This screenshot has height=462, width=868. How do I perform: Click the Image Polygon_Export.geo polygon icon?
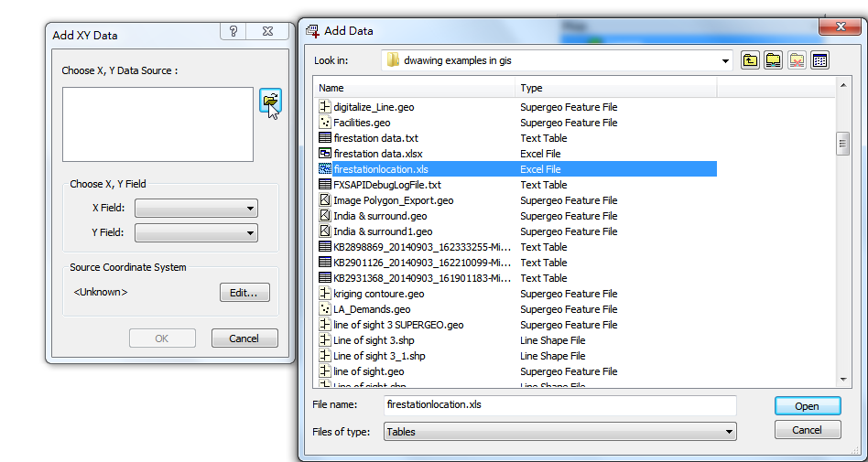pyautogui.click(x=324, y=200)
